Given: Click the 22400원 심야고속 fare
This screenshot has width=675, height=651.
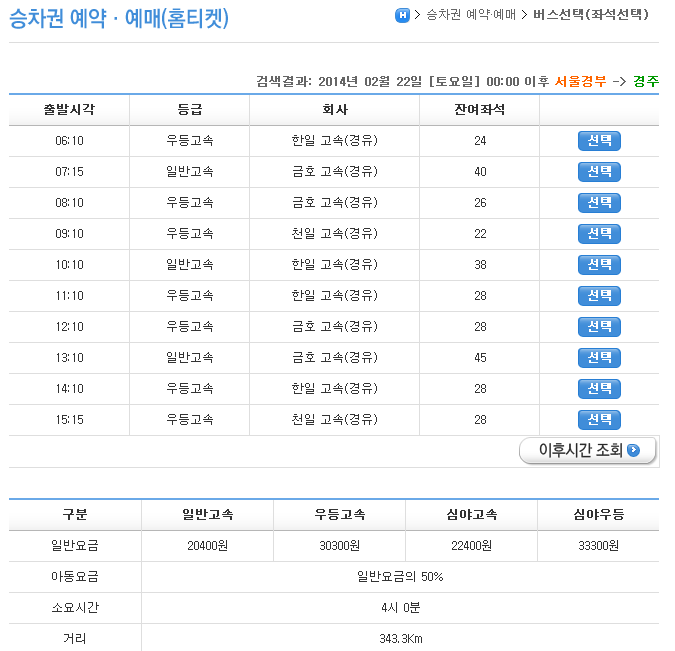Looking at the screenshot, I should tap(471, 546).
